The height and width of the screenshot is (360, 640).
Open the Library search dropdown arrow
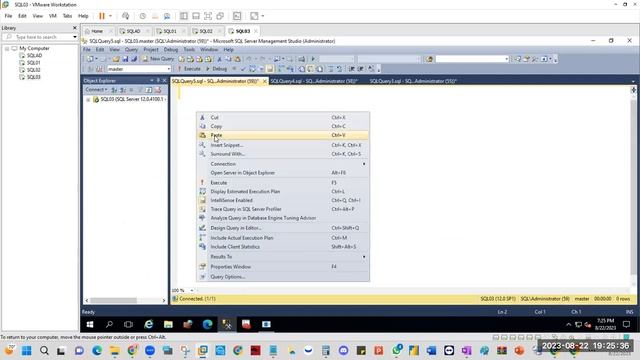click(75, 37)
